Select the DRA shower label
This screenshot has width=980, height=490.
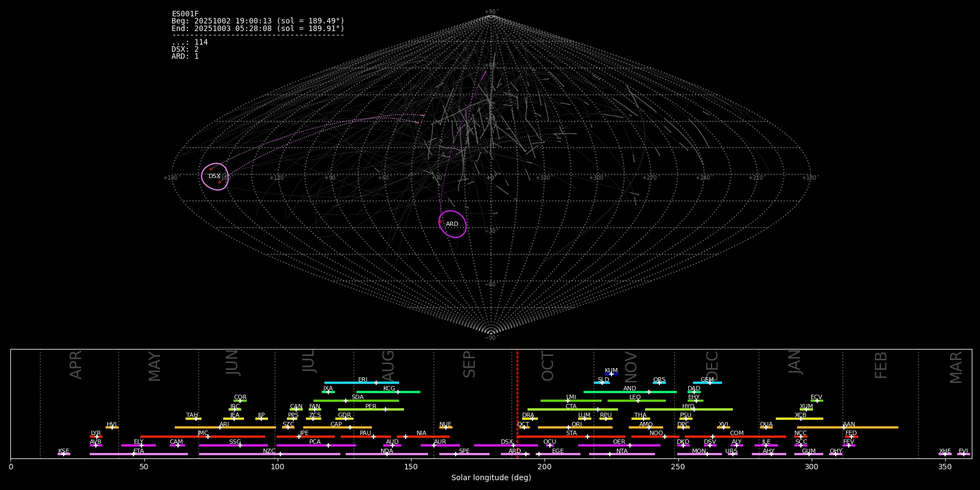(x=528, y=415)
